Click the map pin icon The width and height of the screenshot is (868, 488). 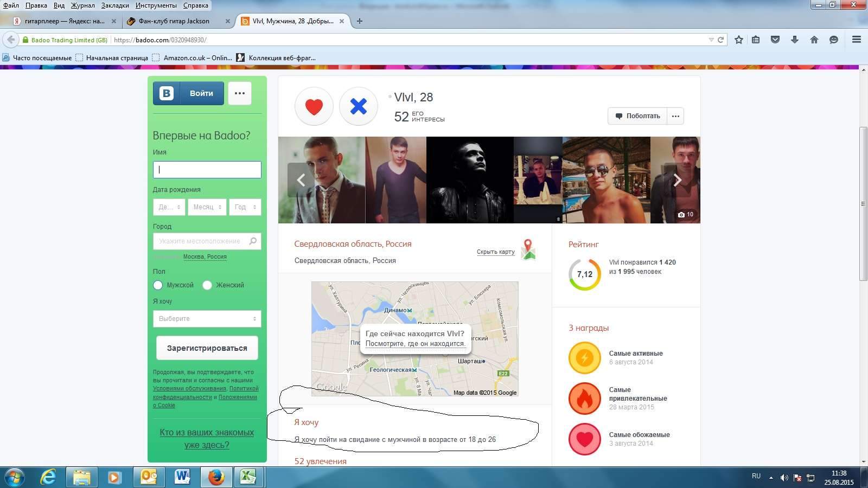[x=528, y=249]
